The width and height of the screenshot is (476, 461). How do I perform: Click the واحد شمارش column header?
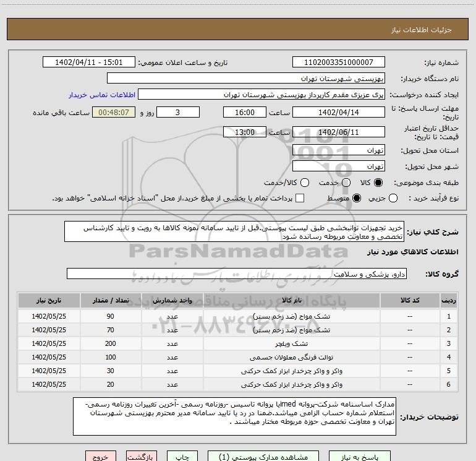point(172,300)
